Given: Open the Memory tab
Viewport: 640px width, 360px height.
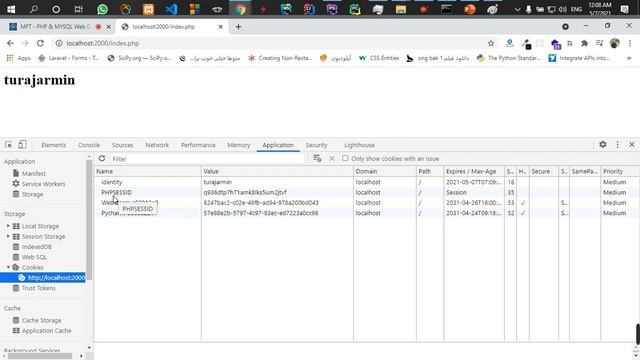Looking at the screenshot, I should pos(239,145).
